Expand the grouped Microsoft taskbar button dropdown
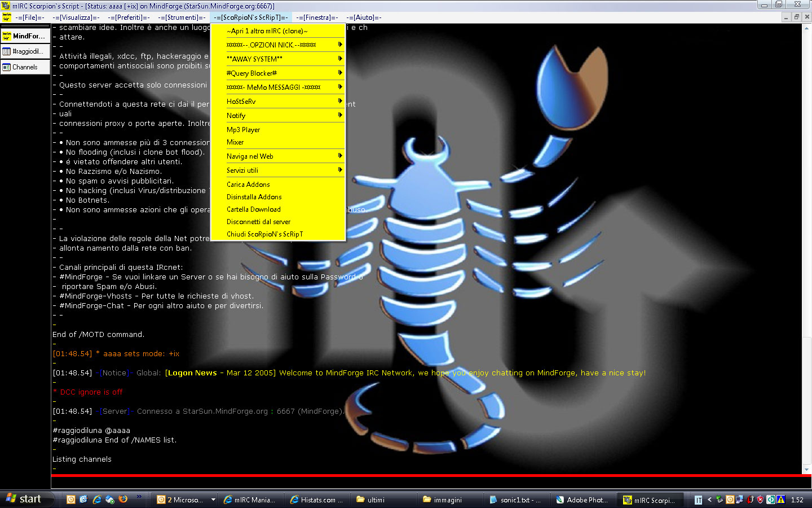812x508 pixels. [x=213, y=500]
